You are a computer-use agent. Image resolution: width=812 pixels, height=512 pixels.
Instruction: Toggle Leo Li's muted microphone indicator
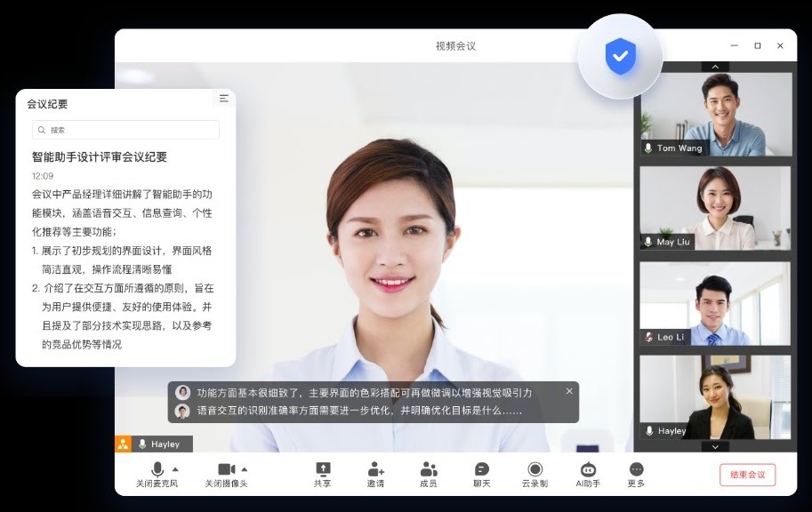(649, 337)
